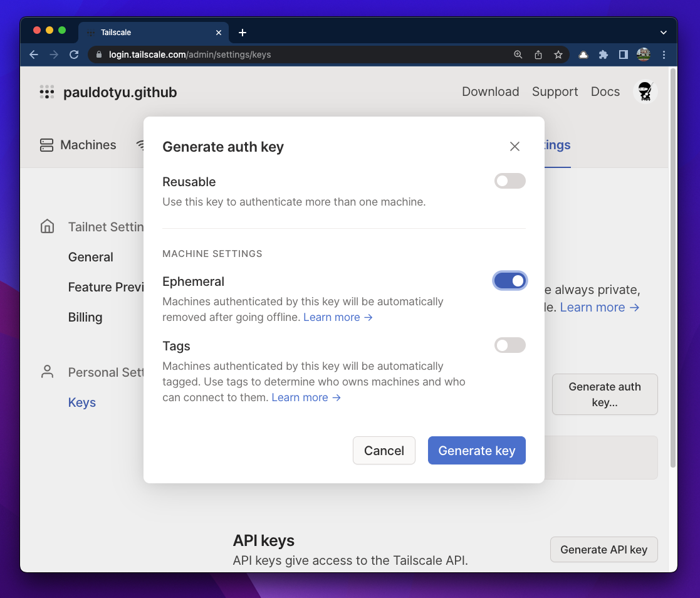
Task: Bookmark page with the star icon
Action: point(558,55)
